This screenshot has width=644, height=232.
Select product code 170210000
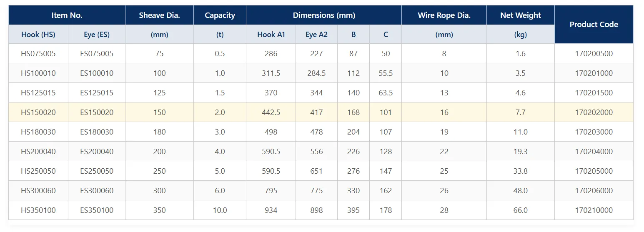(x=594, y=210)
